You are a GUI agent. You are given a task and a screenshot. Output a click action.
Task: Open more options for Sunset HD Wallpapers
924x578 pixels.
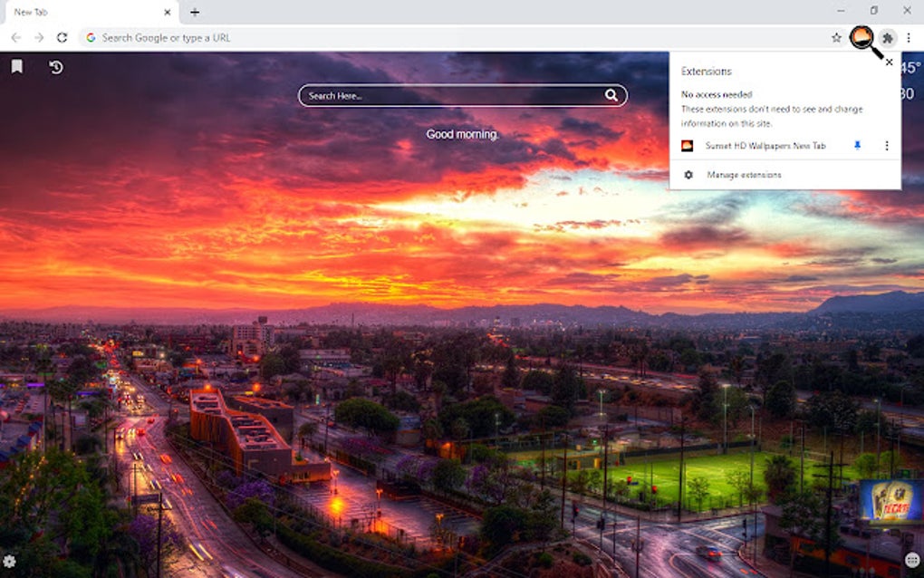coord(886,146)
